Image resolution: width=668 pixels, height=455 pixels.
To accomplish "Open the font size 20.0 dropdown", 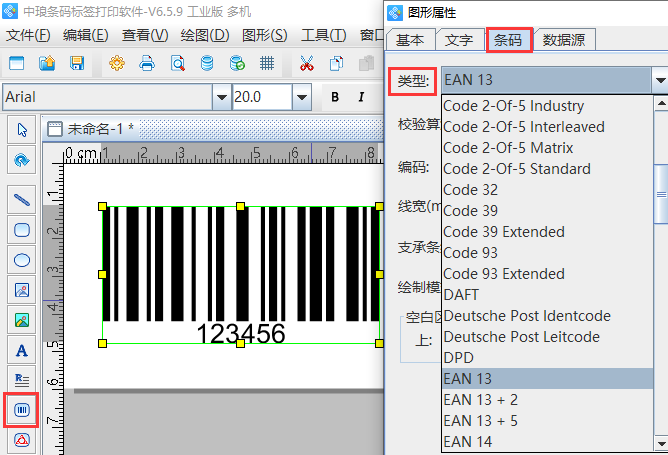I will point(301,97).
